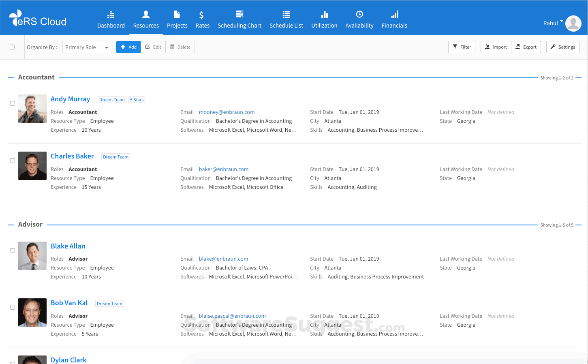Screen dimensions: 588x364
Task: Open Rates dollar sign icon
Action: 202,15
